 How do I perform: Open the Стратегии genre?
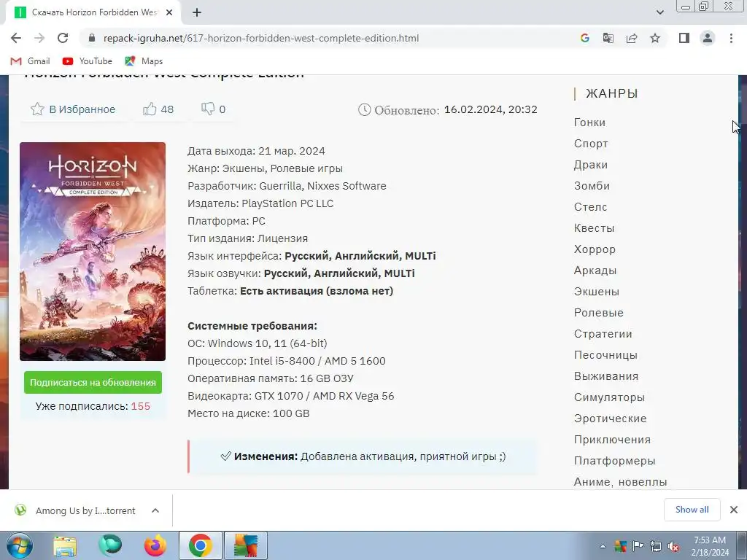coord(603,334)
